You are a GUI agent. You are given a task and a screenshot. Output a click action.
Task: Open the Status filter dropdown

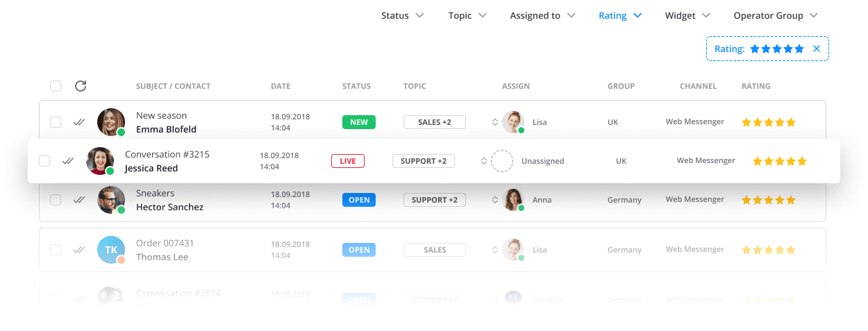(x=403, y=15)
